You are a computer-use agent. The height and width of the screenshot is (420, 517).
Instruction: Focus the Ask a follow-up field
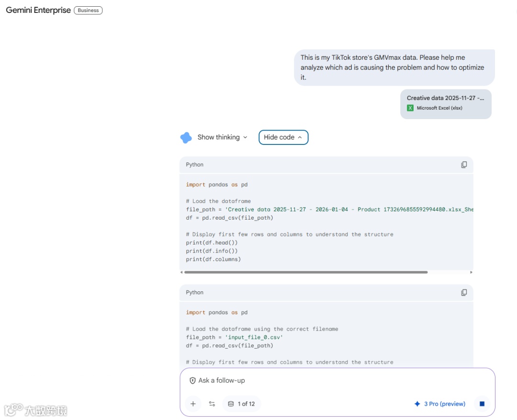point(337,380)
